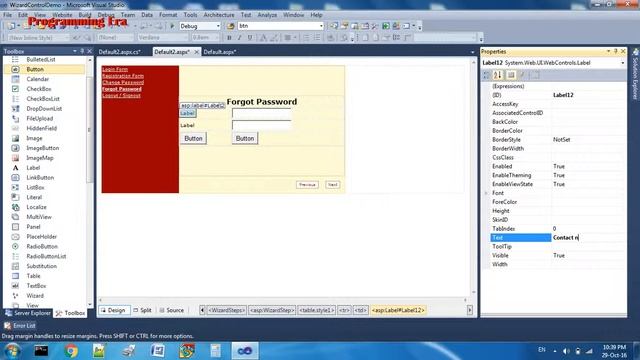This screenshot has height=360, width=640.
Task: Select the TextBox control in Toolbox
Action: point(44,286)
